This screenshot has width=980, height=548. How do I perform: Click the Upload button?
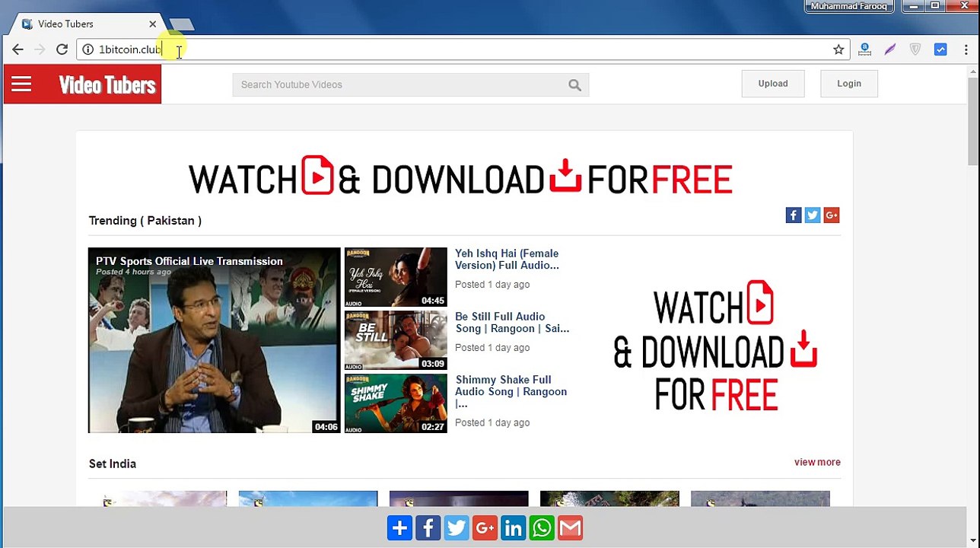point(773,84)
